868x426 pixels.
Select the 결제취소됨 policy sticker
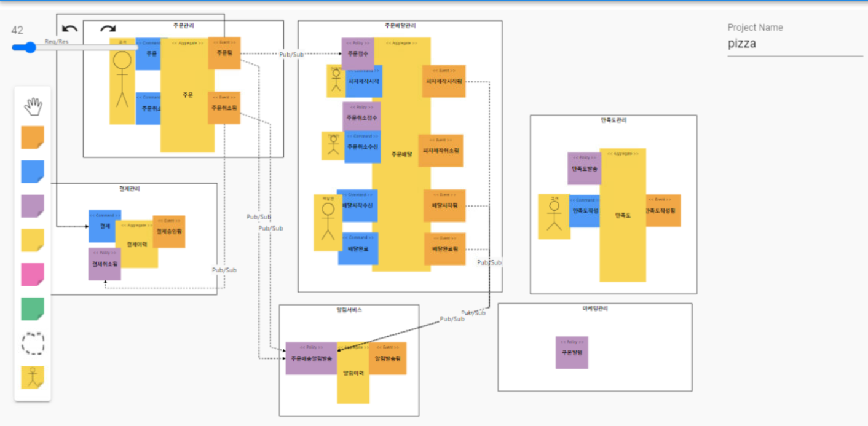(105, 264)
